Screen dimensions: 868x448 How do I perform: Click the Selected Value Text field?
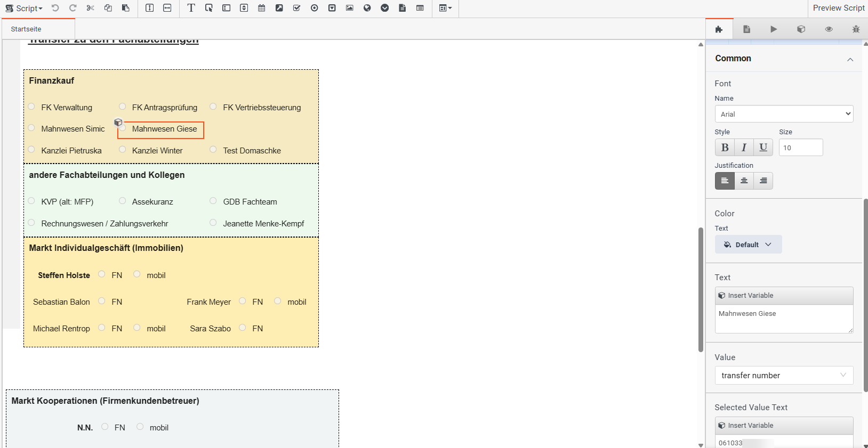click(784, 442)
